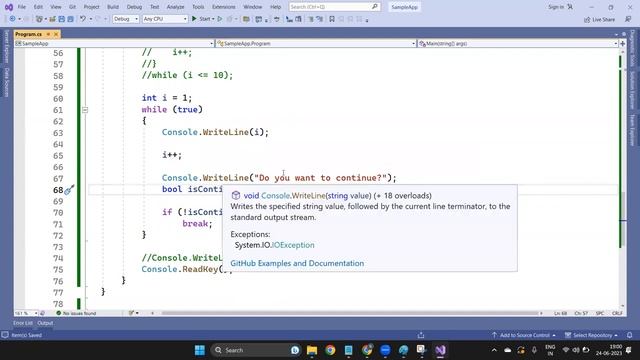Navigate backward with the toolbar back arrow
The width and height of the screenshot is (640, 360).
12,19
